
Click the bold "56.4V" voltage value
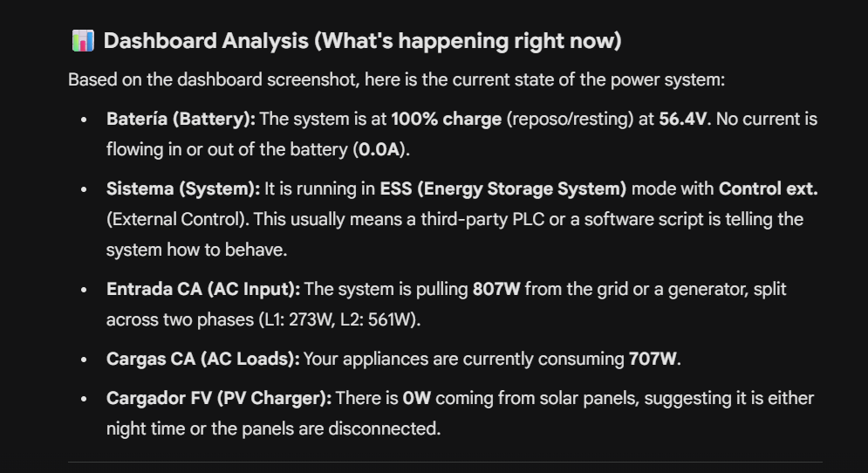click(683, 119)
